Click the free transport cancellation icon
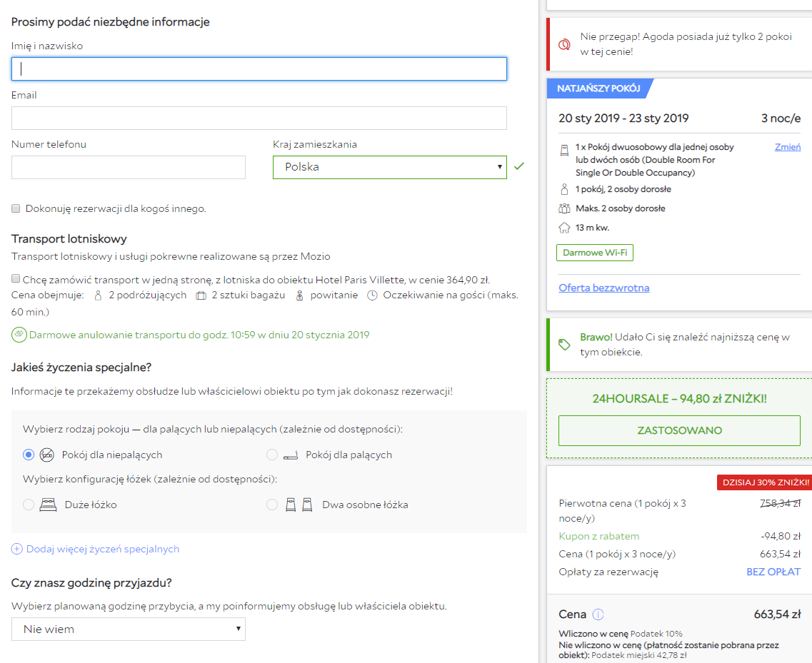Viewport: 812px width, 663px height. pos(19,335)
